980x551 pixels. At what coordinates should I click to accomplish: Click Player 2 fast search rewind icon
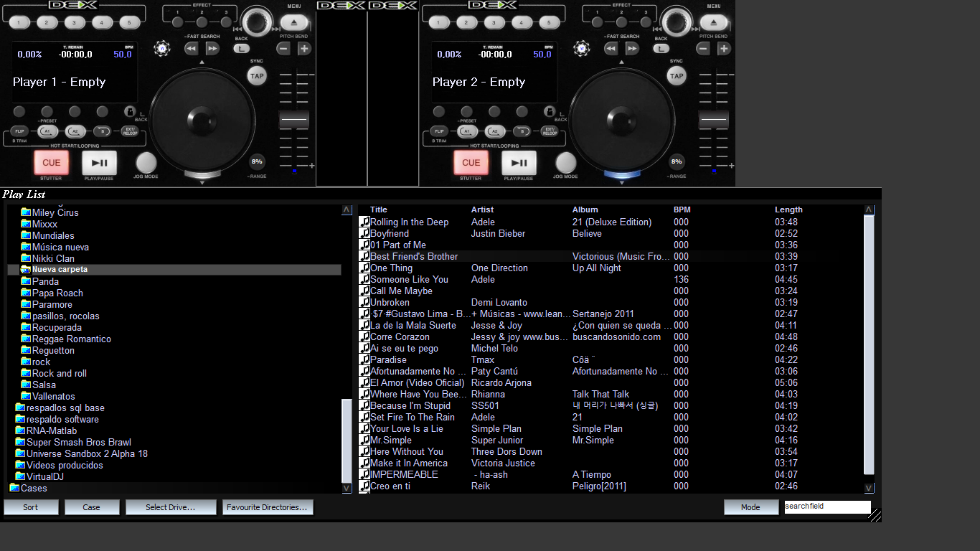611,49
